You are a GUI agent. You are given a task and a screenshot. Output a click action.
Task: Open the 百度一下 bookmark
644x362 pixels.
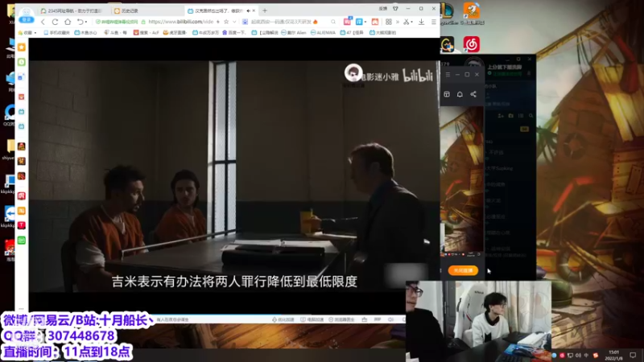tap(234, 32)
